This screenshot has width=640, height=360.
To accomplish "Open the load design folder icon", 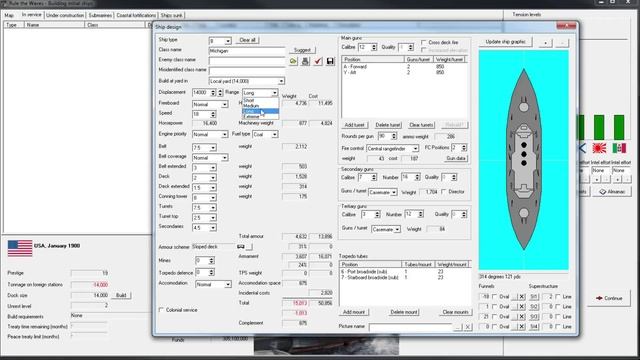I will 293,62.
